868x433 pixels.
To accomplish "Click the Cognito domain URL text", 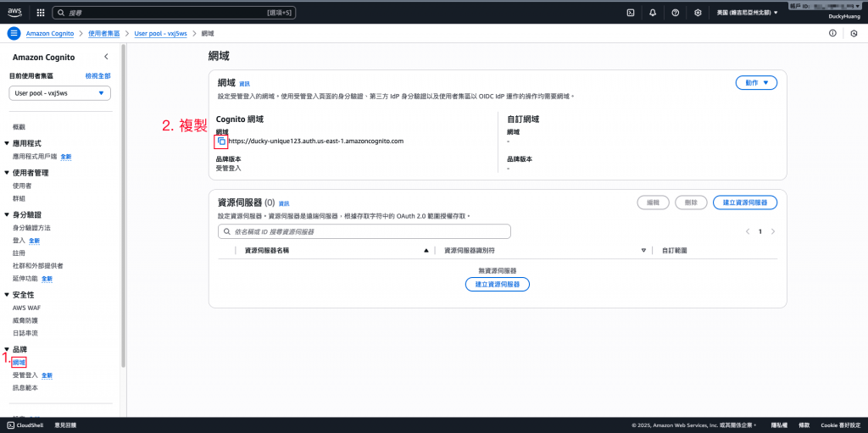I will click(x=316, y=142).
